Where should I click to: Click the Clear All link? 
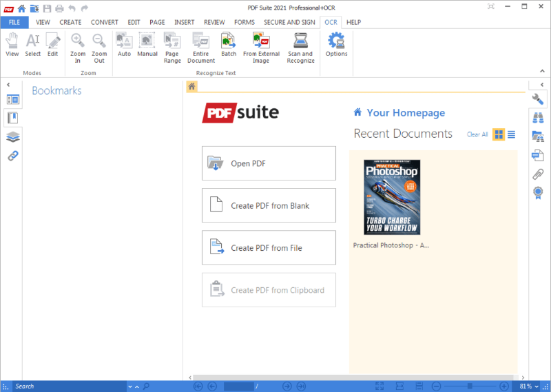[477, 134]
